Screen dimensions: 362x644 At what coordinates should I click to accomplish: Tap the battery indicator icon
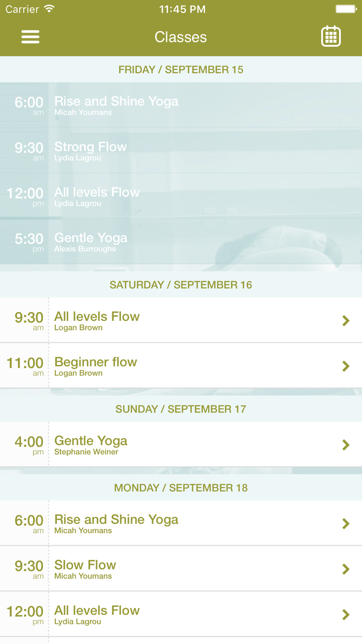point(346,9)
